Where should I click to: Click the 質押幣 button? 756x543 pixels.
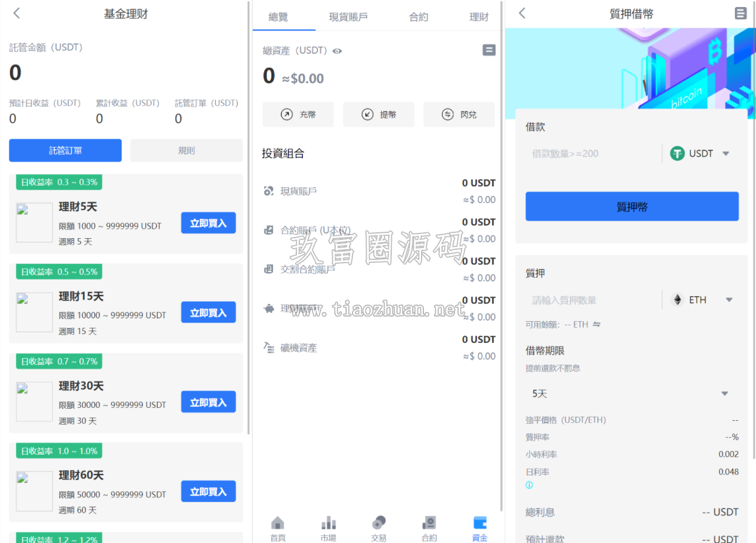(x=632, y=207)
